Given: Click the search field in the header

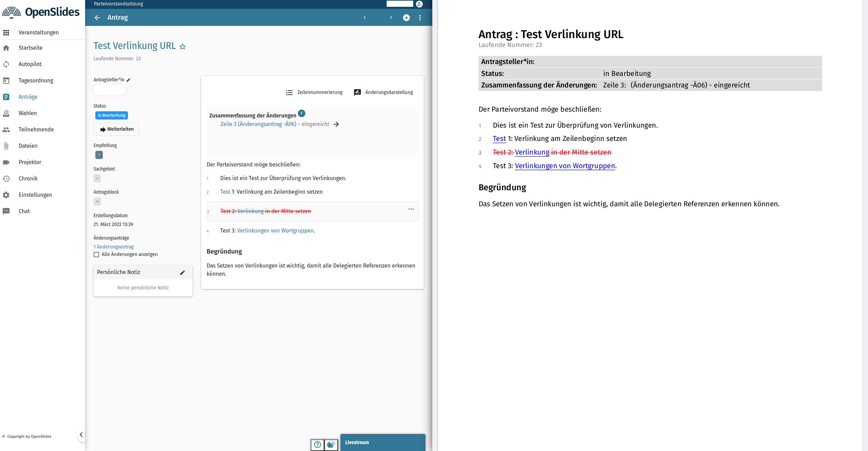Looking at the screenshot, I should tap(400, 4).
